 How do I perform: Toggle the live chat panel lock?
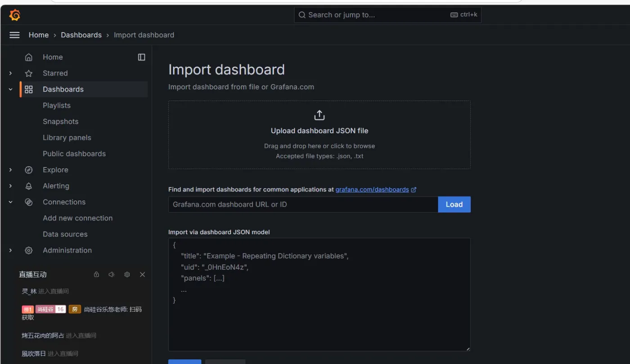[x=96, y=275]
